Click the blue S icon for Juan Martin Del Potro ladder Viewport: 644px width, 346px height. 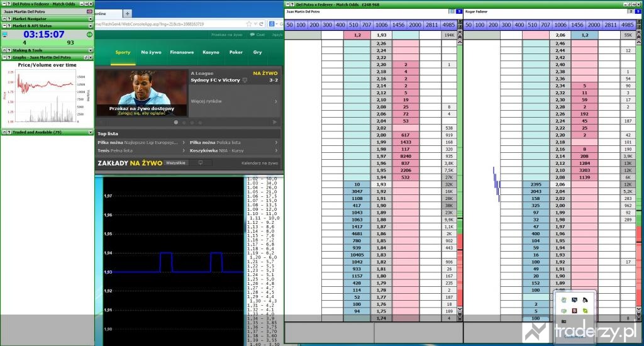coord(459,11)
